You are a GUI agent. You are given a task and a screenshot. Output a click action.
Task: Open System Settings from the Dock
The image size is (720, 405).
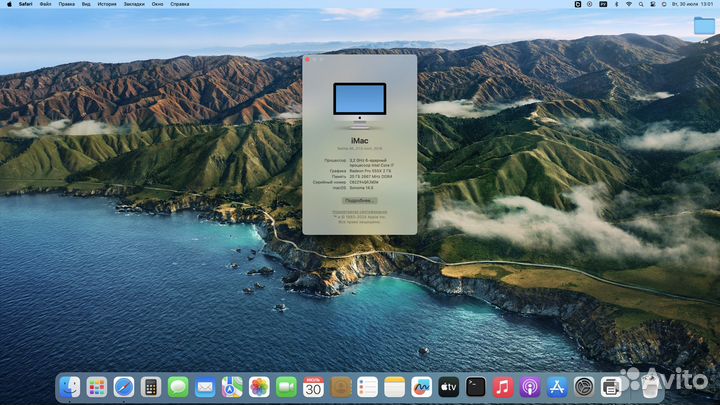point(584,387)
